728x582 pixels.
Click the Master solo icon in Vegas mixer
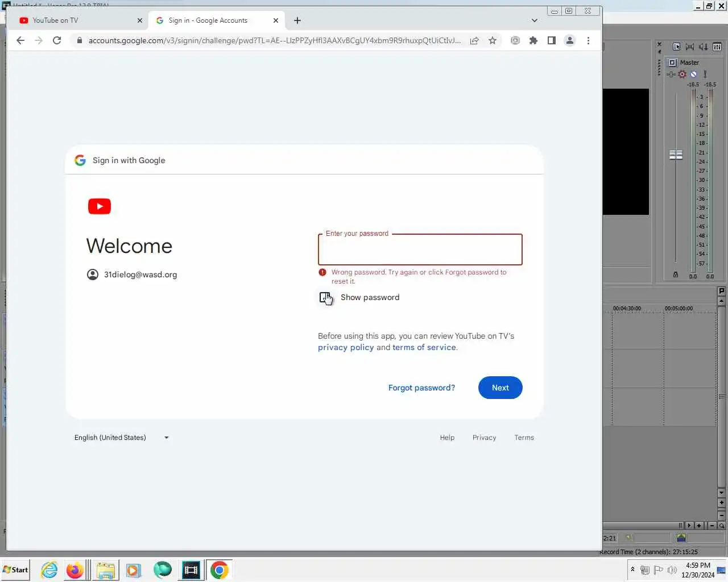(705, 74)
